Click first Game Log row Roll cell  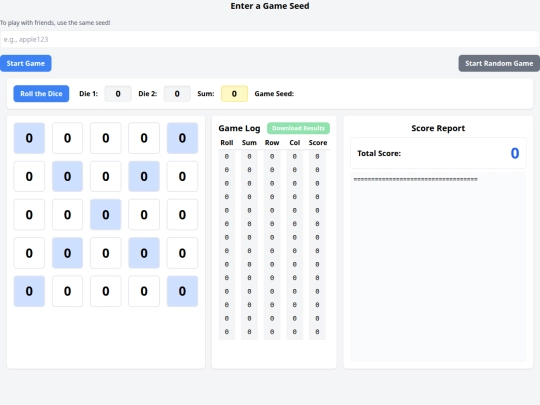pos(227,156)
